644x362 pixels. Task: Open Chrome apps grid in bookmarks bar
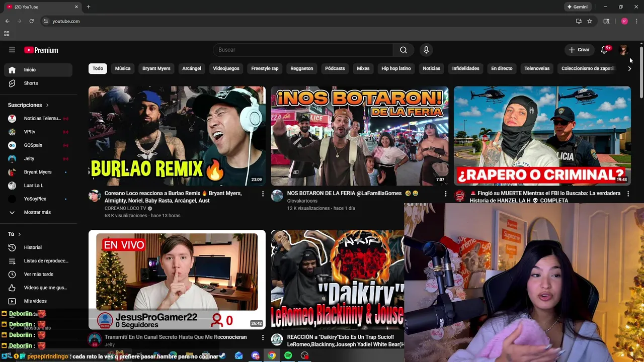pos(7,34)
